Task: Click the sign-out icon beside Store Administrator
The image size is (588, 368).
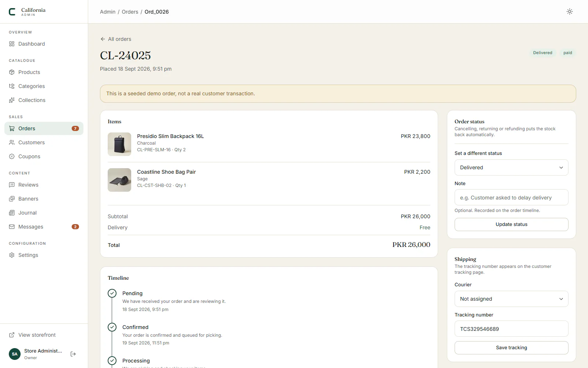Action: 73,354
